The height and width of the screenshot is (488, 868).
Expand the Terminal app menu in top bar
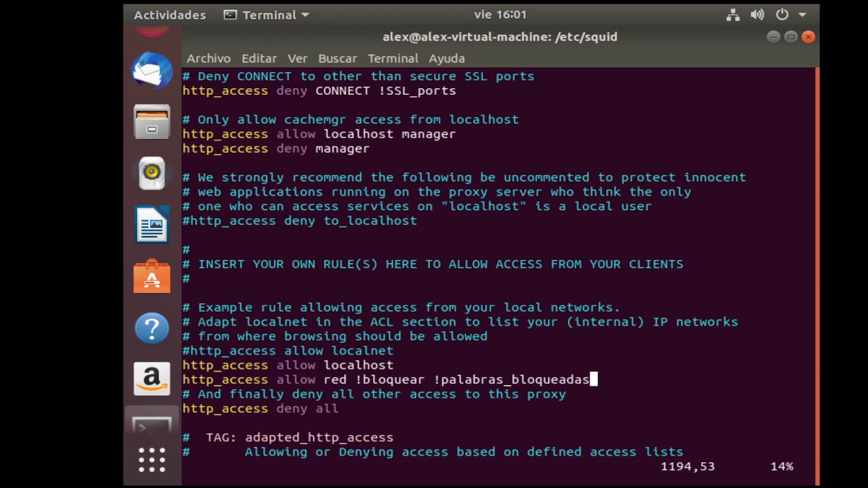point(267,15)
